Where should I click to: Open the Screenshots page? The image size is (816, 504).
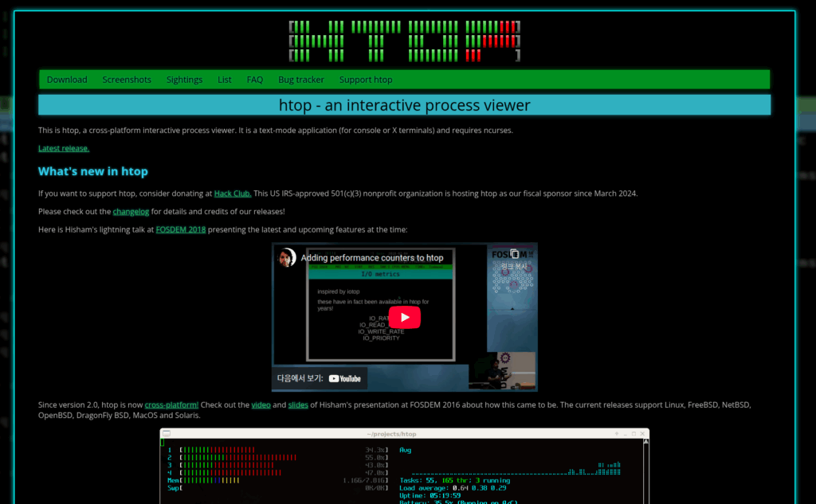pyautogui.click(x=126, y=79)
